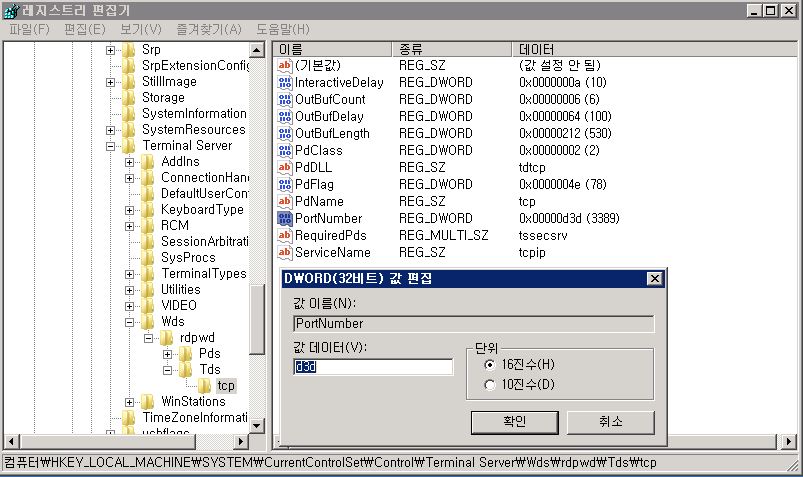The height and width of the screenshot is (477, 803).
Task: Click the Registry Editor title bar icon
Action: click(10, 10)
